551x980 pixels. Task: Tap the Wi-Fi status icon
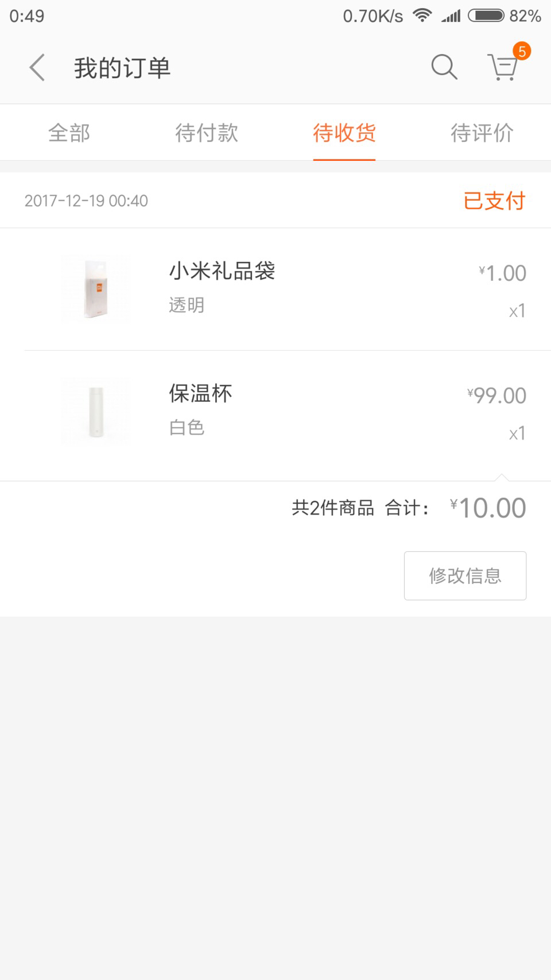point(422,16)
